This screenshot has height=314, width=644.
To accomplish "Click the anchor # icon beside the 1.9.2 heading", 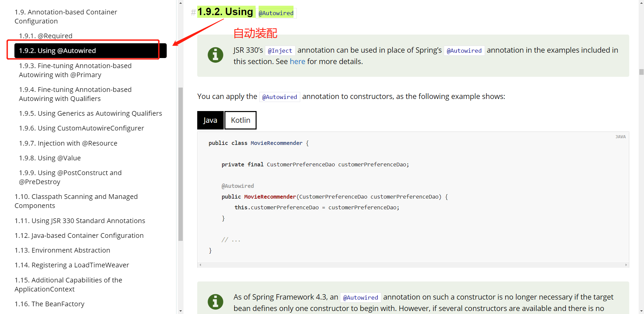I will [193, 12].
